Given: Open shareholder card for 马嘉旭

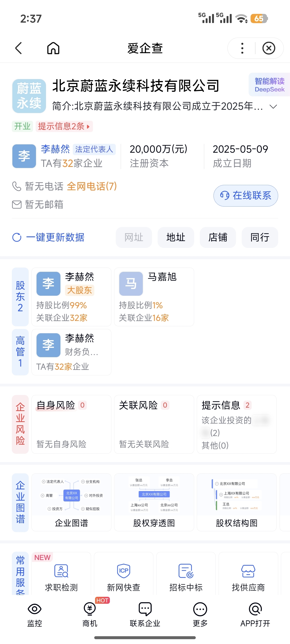Looking at the screenshot, I should [154, 297].
